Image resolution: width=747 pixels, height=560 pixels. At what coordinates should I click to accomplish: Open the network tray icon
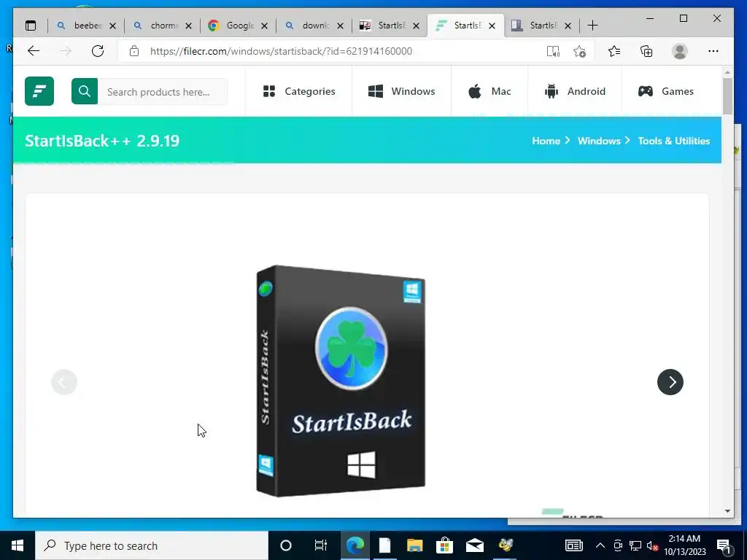[635, 545]
